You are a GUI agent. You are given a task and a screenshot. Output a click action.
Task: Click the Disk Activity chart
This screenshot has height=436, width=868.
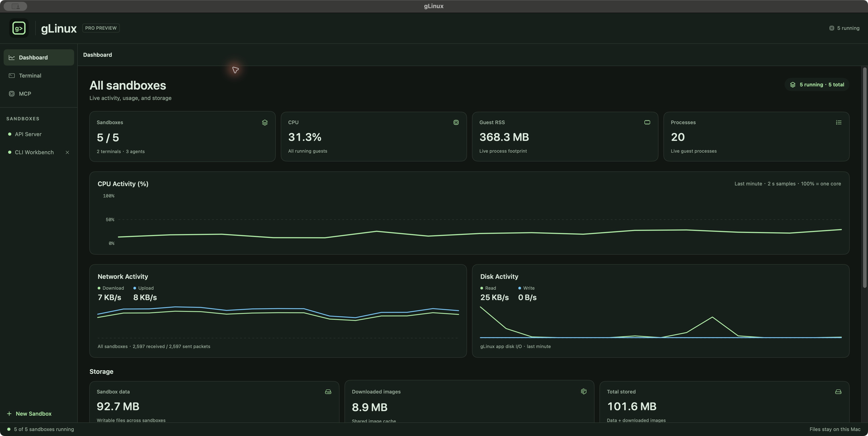(661, 322)
